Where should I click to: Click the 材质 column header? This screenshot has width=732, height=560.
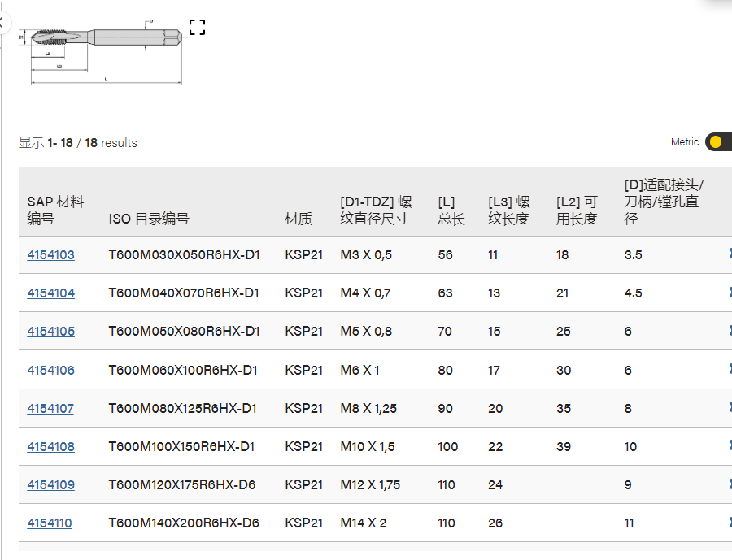(x=298, y=219)
